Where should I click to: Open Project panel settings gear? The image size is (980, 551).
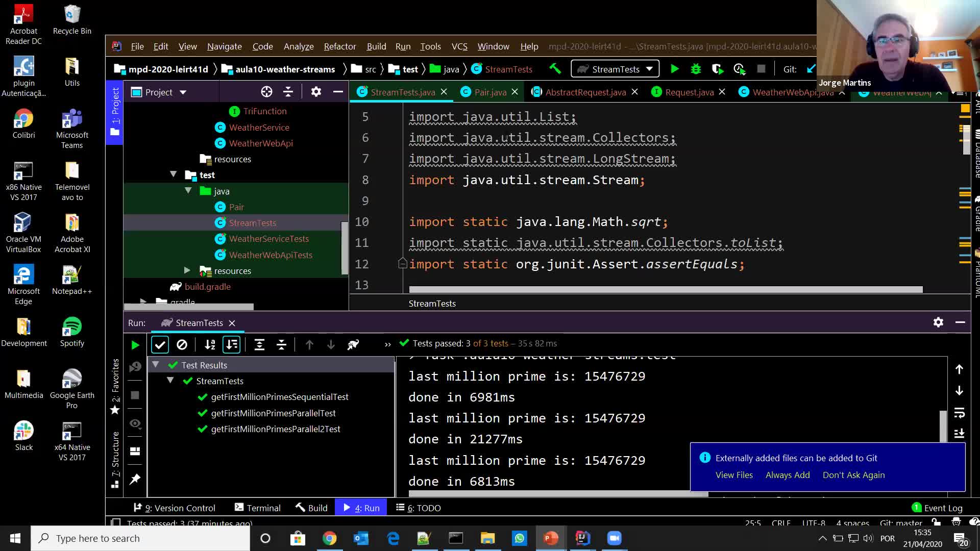[x=316, y=92]
